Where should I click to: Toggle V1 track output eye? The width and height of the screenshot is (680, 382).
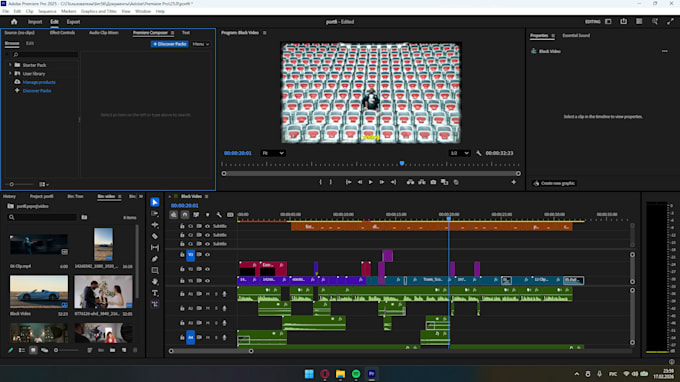point(207,281)
